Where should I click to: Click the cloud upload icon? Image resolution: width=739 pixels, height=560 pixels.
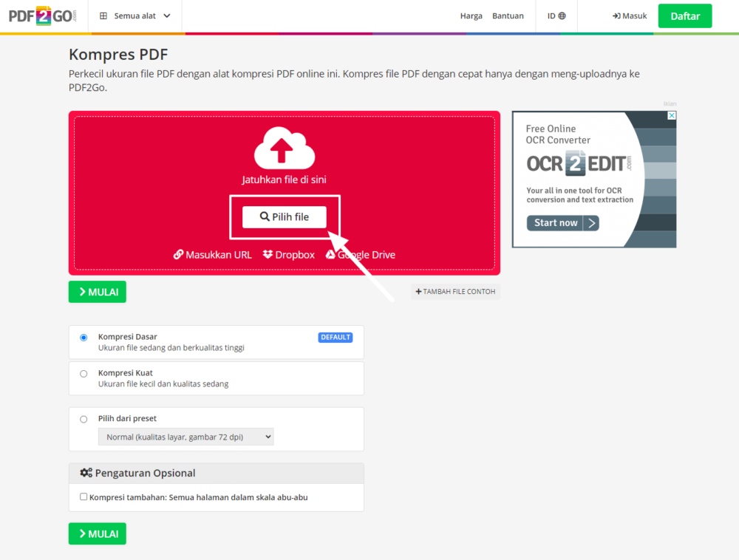pyautogui.click(x=285, y=148)
